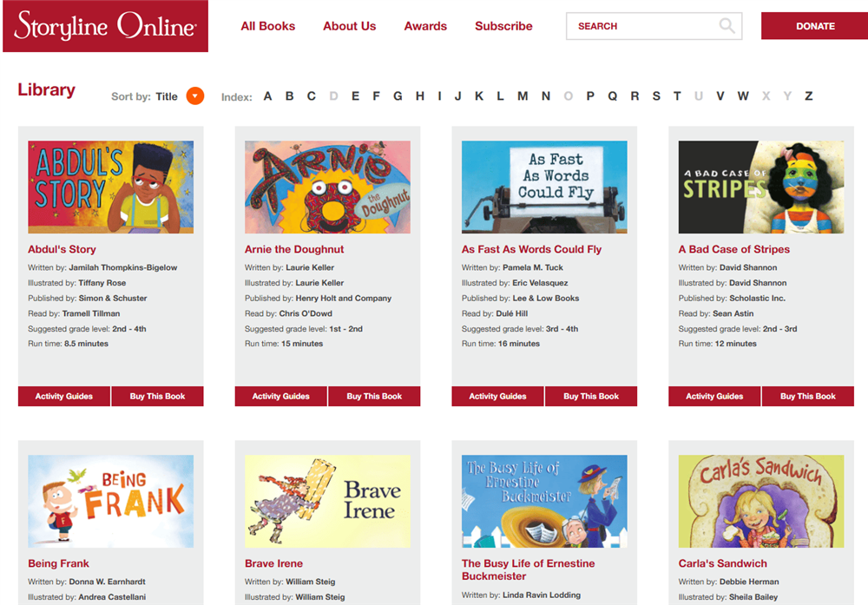Open As Fast As Words Could Fly cover
Image resolution: width=868 pixels, height=605 pixels.
(x=545, y=187)
